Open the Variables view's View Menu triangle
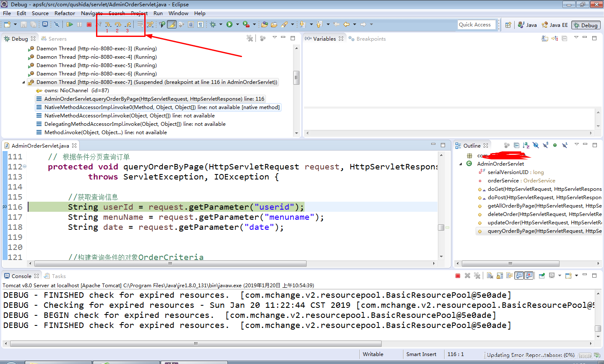Viewport: 604px width, 364px height. click(x=576, y=37)
